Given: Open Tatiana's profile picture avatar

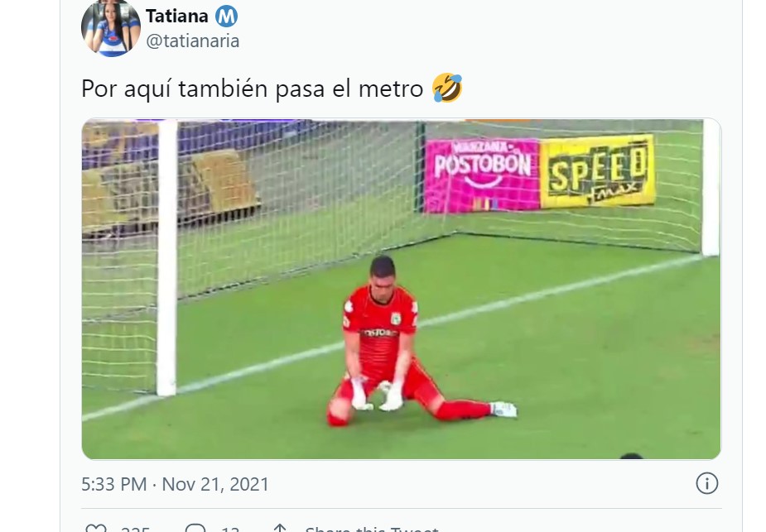Looking at the screenshot, I should (x=111, y=28).
